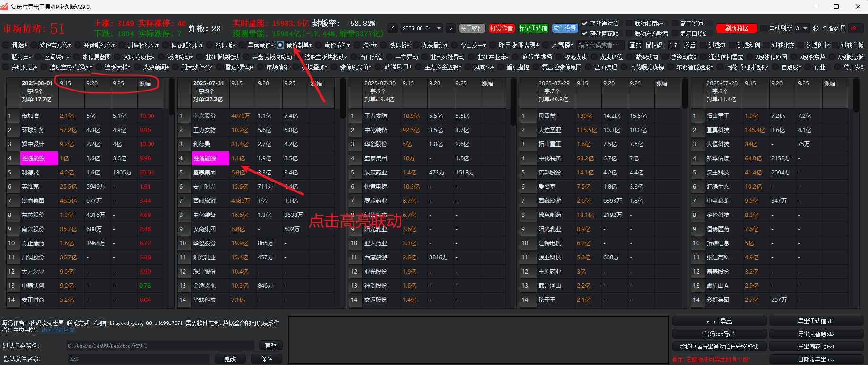The width and height of the screenshot is (868, 365).
Task: Open 访问作者网站 author website link
Action: [x=58, y=330]
